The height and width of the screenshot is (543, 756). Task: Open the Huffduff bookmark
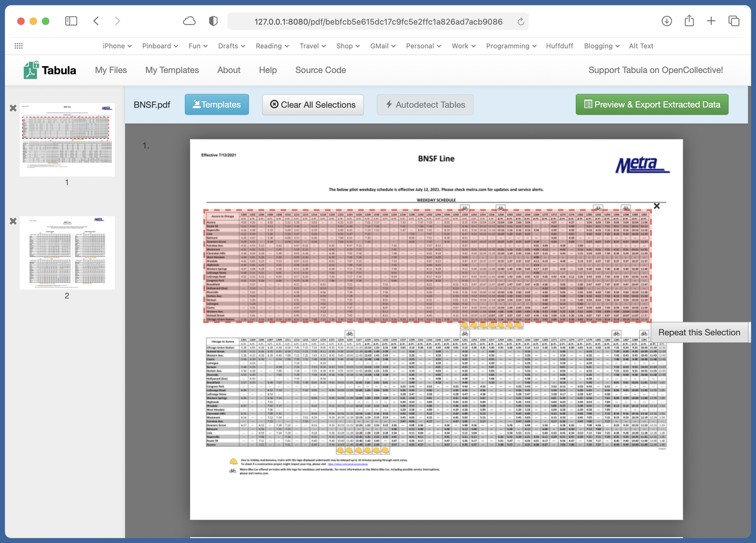[x=559, y=46]
